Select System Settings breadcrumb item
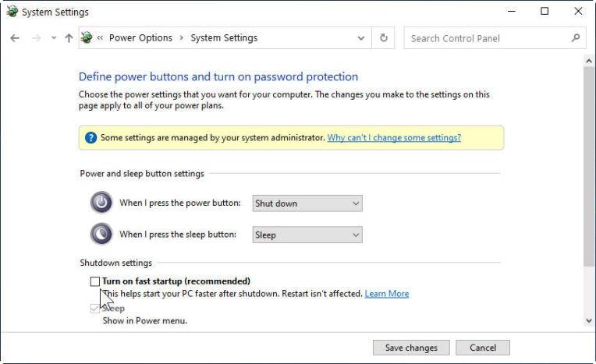Image resolution: width=596 pixels, height=364 pixels. point(225,38)
